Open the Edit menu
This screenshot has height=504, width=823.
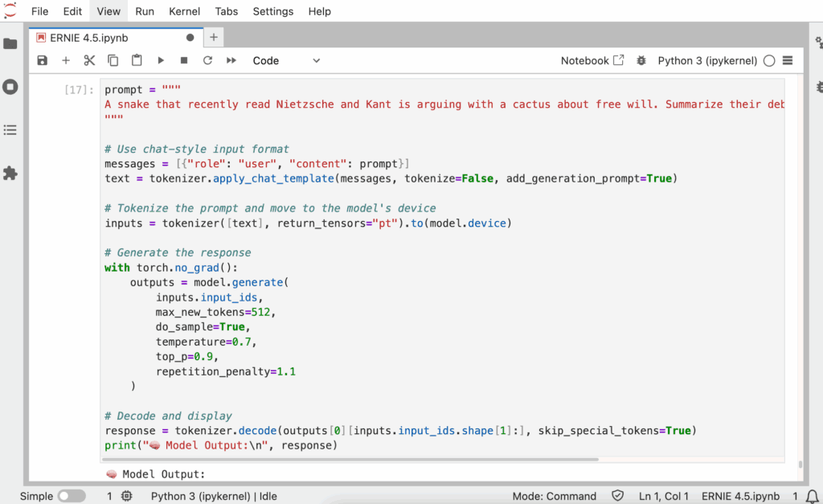[x=72, y=11]
